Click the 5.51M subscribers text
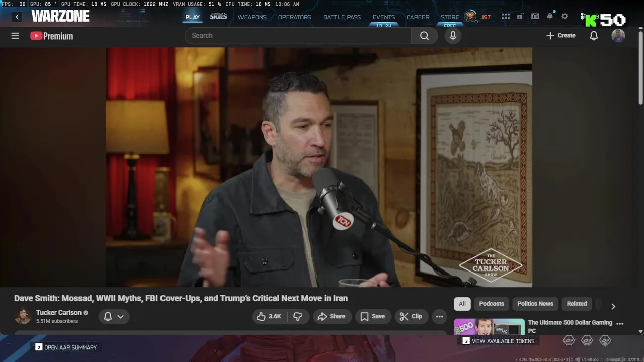The height and width of the screenshot is (362, 644). pyautogui.click(x=57, y=321)
